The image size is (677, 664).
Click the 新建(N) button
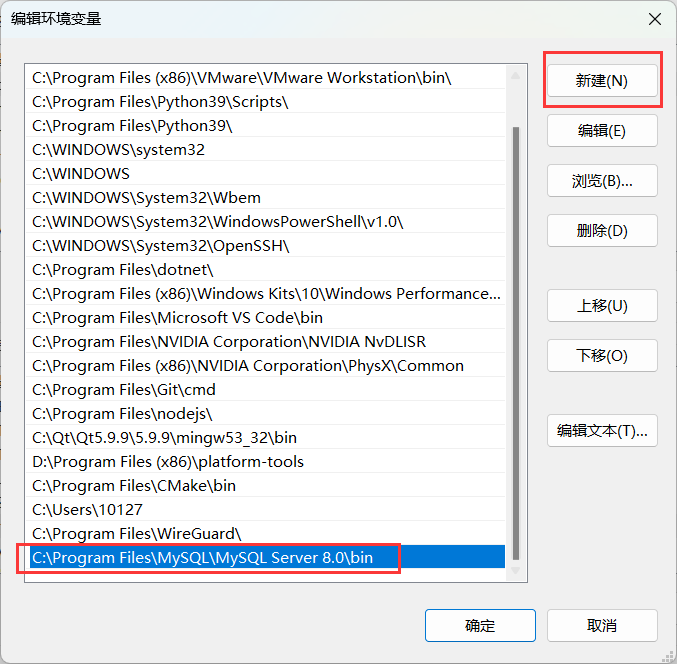601,81
